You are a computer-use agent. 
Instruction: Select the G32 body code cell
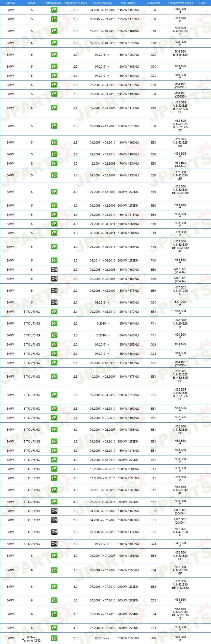point(153,638)
